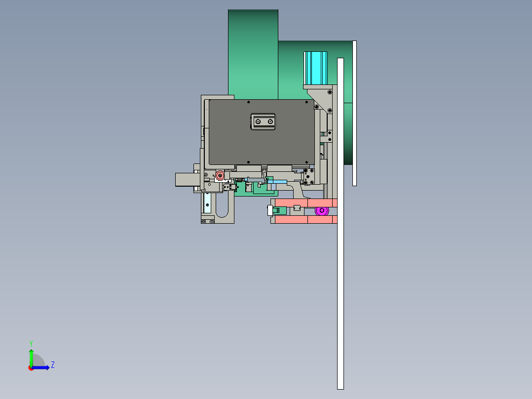This screenshot has width=532, height=399.
Task: Select the magenta knob on the pink bracket
Action: pos(322,211)
